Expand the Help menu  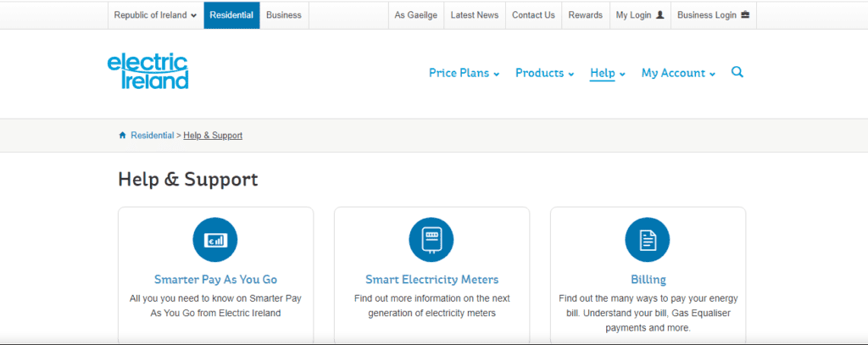coord(607,73)
